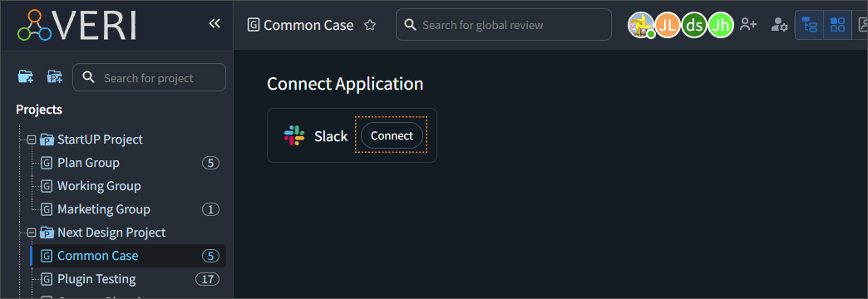Screen dimensions: 868x299
Task: Click the Working Group G icon
Action: tap(47, 186)
